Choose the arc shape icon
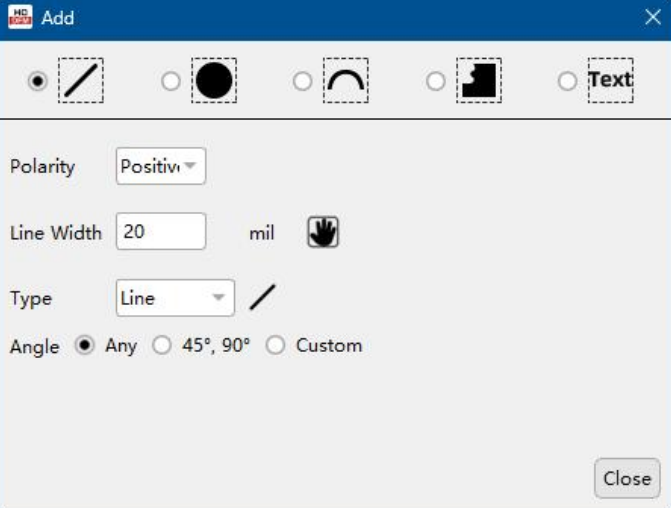Image resolution: width=671 pixels, height=508 pixels. (346, 81)
